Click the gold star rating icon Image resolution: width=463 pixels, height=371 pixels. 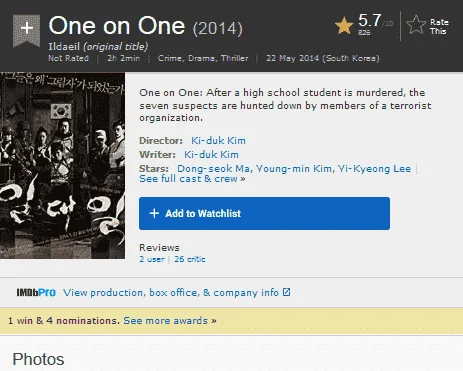click(344, 26)
